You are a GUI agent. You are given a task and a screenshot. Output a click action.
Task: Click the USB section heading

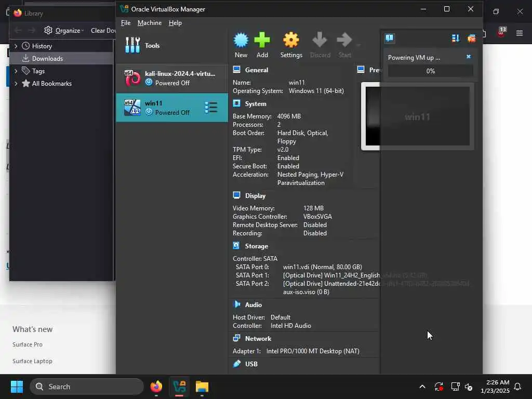pyautogui.click(x=251, y=364)
